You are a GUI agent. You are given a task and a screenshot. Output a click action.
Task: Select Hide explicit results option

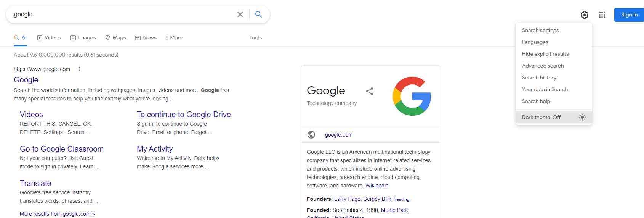point(545,54)
